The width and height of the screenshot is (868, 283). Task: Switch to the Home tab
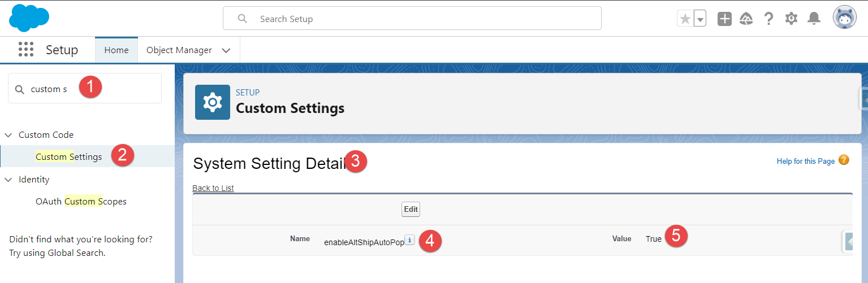click(x=116, y=50)
